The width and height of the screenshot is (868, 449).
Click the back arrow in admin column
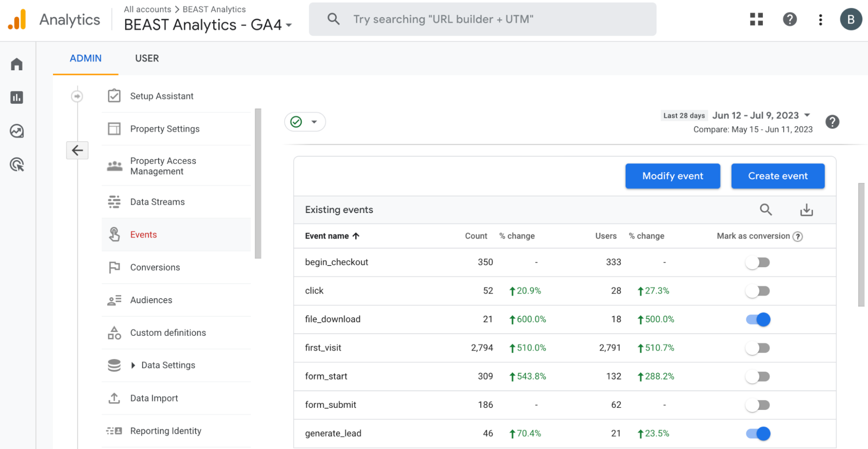77,151
